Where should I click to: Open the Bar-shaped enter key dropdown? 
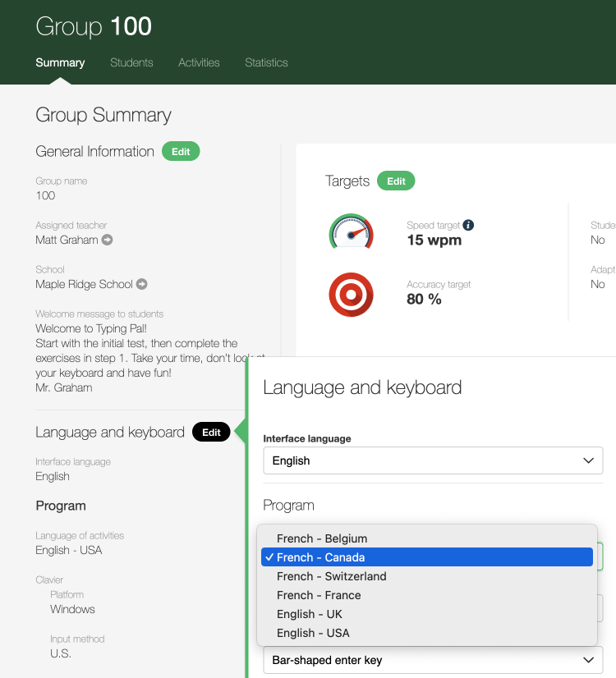click(433, 660)
